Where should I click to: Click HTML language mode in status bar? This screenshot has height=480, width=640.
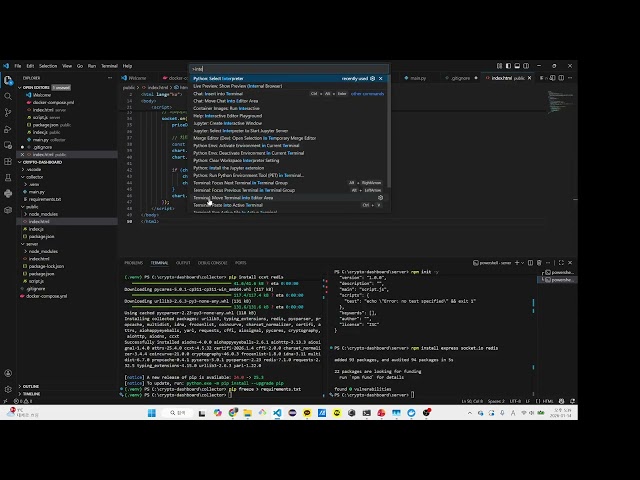click(547, 401)
